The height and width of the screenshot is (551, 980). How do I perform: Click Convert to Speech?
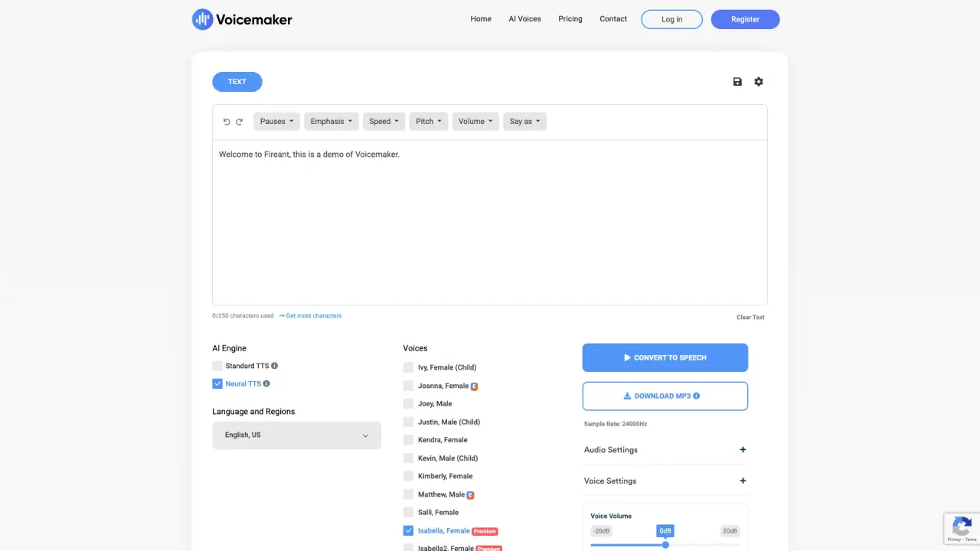coord(665,357)
